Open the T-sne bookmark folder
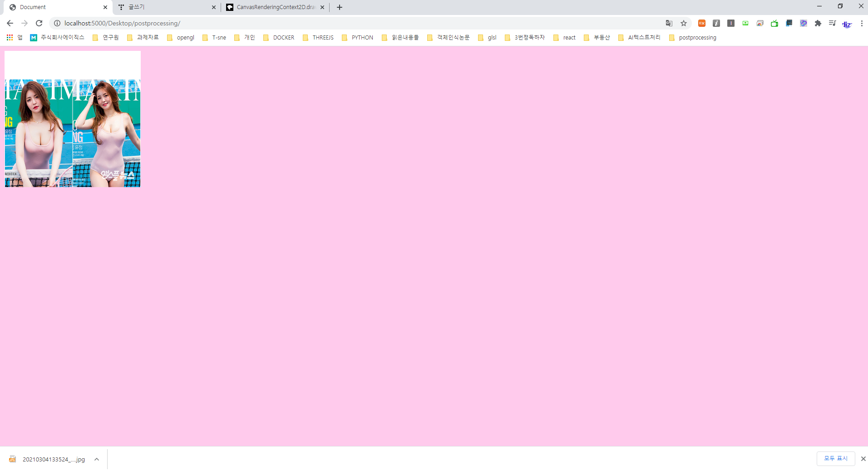 coord(214,38)
